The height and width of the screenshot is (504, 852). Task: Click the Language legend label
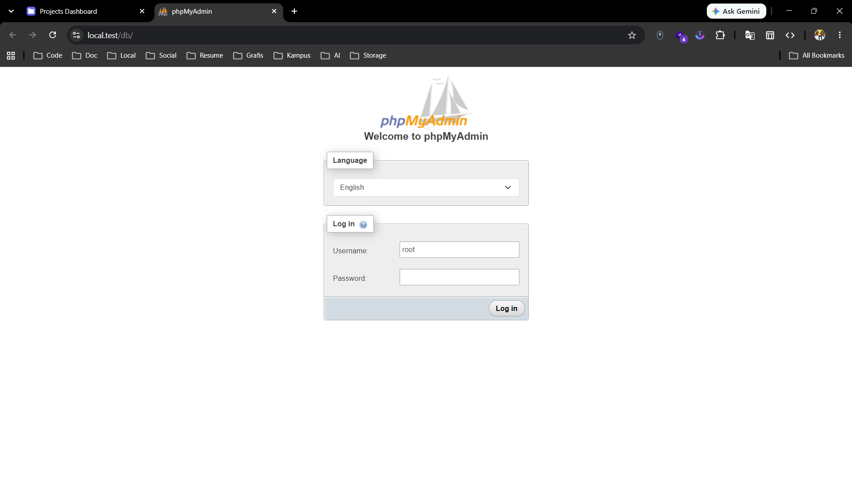point(350,160)
